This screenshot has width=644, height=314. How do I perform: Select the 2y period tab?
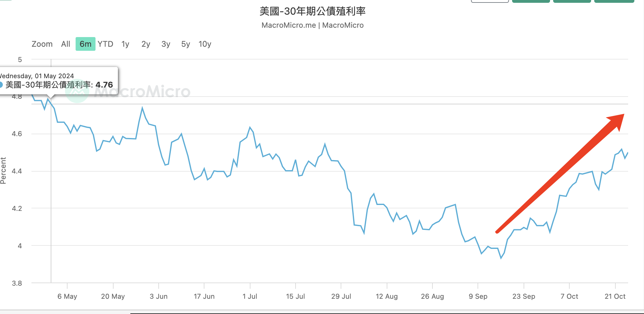point(145,44)
